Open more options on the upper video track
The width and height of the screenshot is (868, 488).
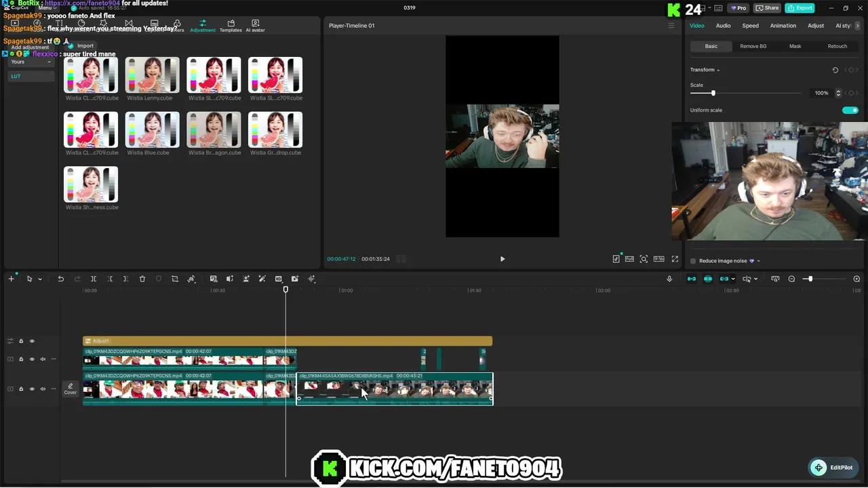point(54,359)
